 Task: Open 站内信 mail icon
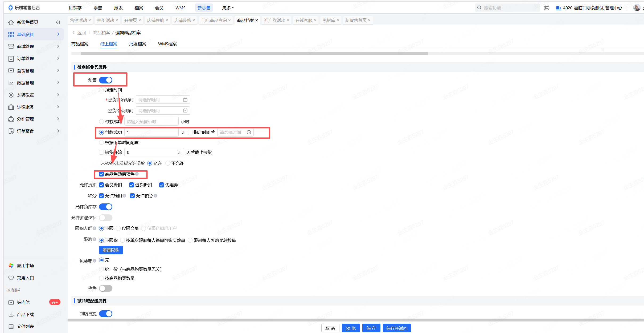[x=11, y=302]
